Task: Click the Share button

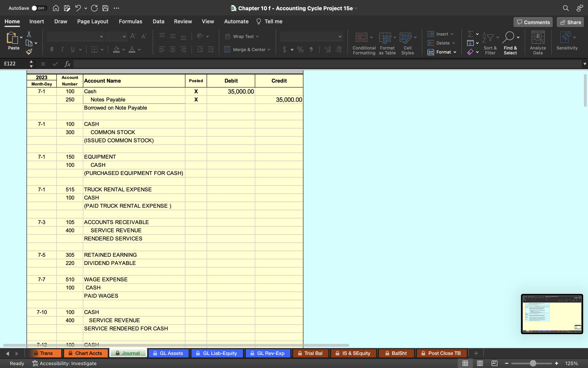Action: pyautogui.click(x=570, y=22)
